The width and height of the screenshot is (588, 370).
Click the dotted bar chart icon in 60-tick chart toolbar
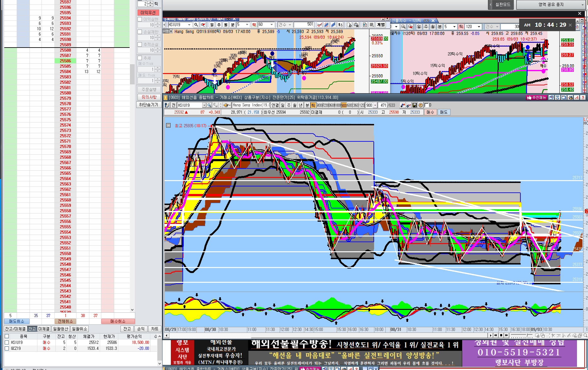tap(327, 25)
